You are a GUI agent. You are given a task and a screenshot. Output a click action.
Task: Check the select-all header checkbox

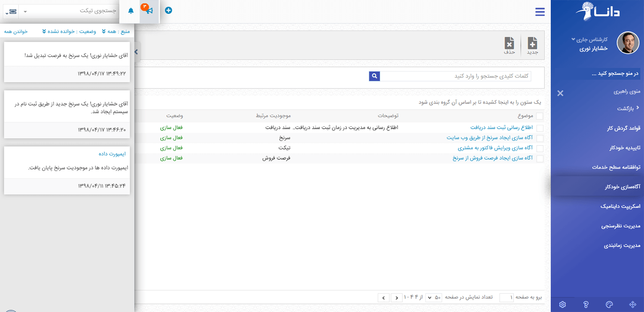[x=540, y=116]
